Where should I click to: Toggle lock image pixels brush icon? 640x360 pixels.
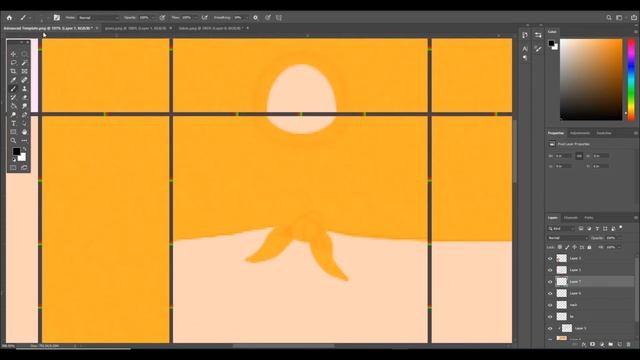tap(567, 247)
